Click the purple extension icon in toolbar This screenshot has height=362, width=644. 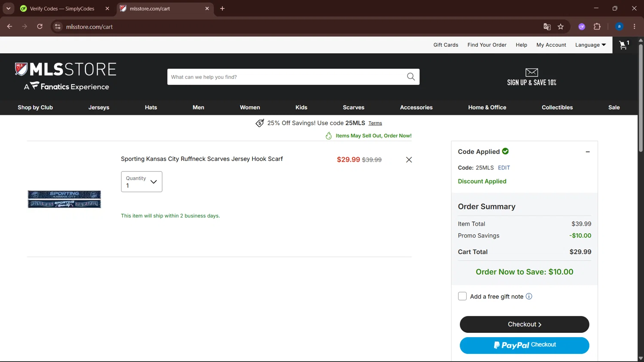pyautogui.click(x=582, y=27)
